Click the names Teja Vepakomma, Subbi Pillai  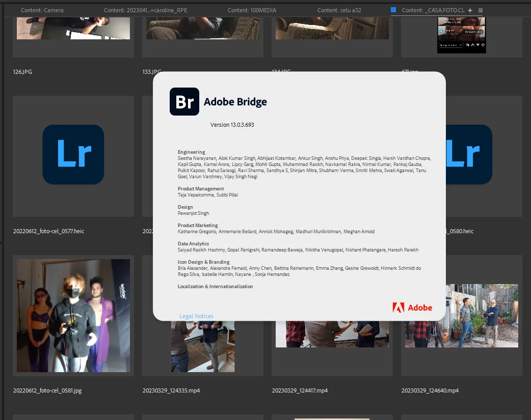[x=208, y=195]
